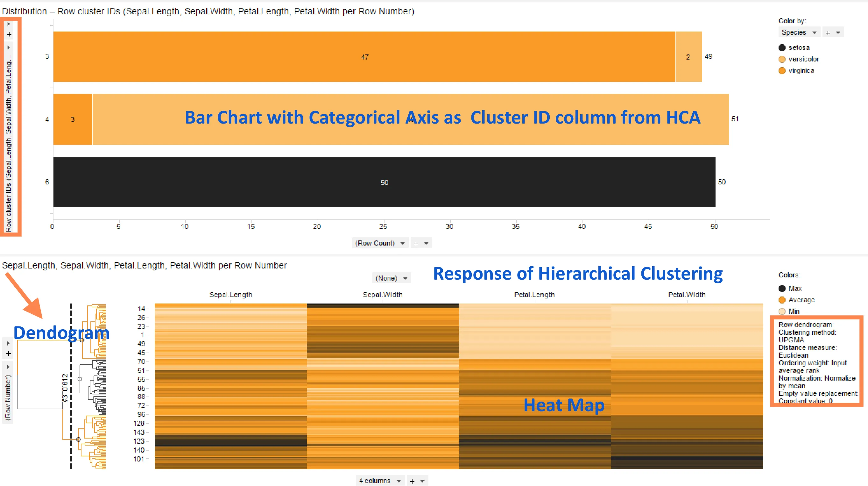Click the Row cluster IDs axis label

point(8,143)
